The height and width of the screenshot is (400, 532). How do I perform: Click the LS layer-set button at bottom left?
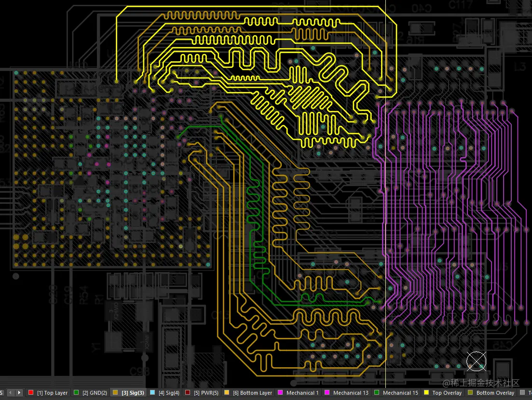coord(1,393)
